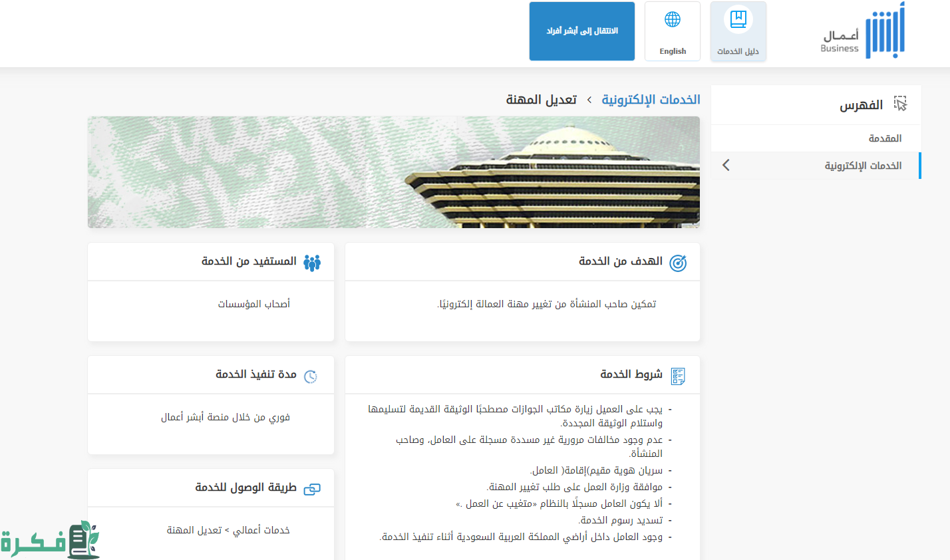Expand the الخدمات الإلكترونية sidebar chevron
Image resolution: width=950 pixels, height=560 pixels.
coord(726,166)
